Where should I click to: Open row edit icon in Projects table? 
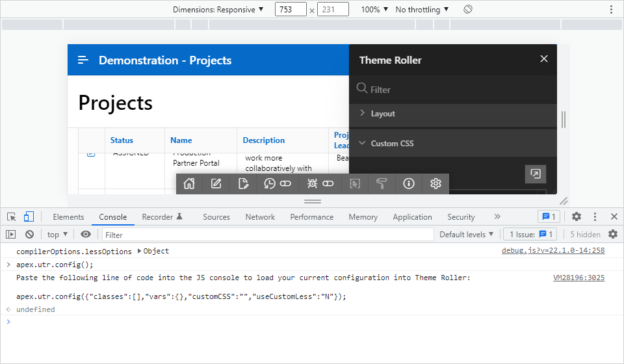pos(91,153)
